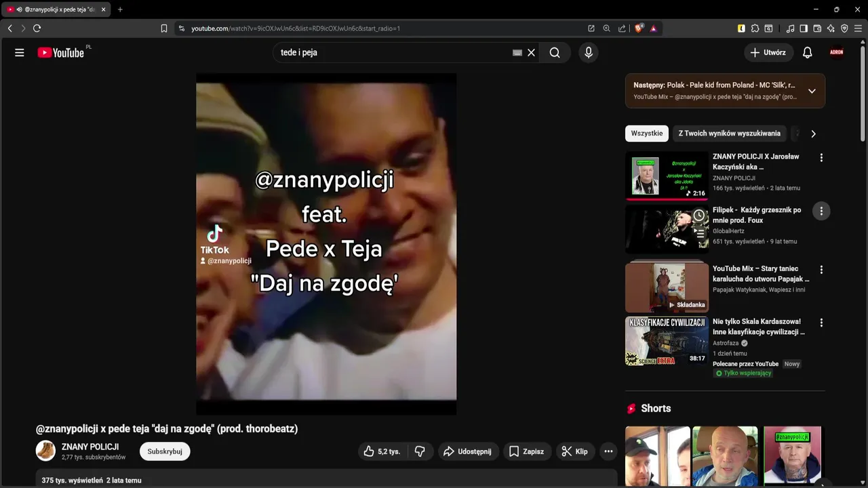Create a clip with Klip
Image resolution: width=868 pixels, height=488 pixels.
pyautogui.click(x=575, y=451)
